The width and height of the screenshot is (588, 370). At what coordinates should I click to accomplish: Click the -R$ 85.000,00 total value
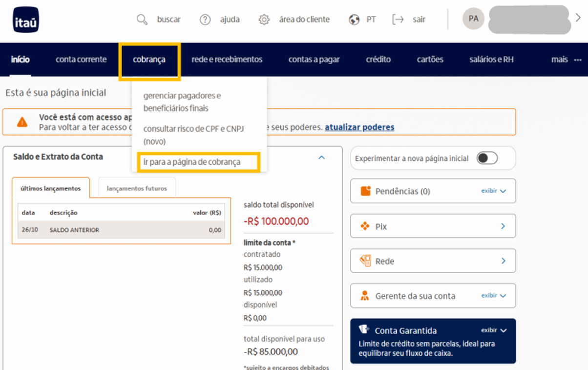coord(271,352)
